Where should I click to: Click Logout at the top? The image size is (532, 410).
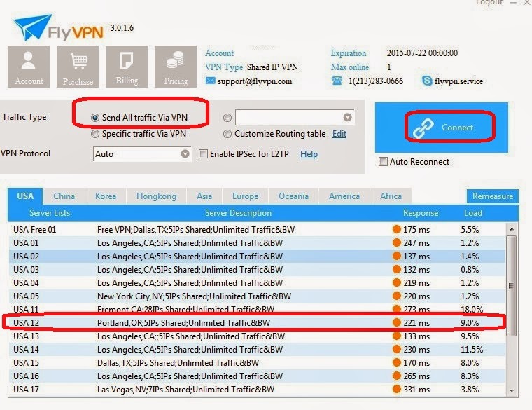coord(489,2)
